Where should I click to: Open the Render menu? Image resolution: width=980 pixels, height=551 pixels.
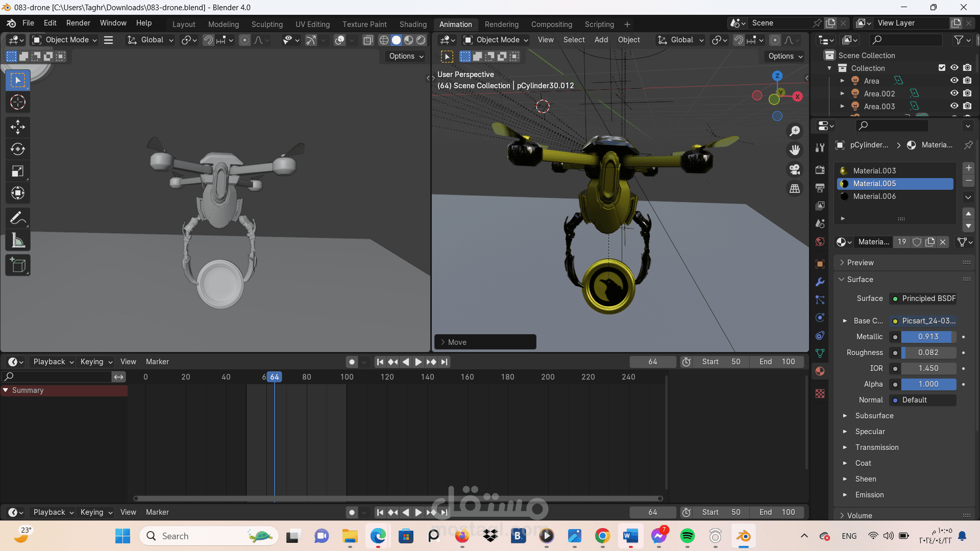click(78, 23)
